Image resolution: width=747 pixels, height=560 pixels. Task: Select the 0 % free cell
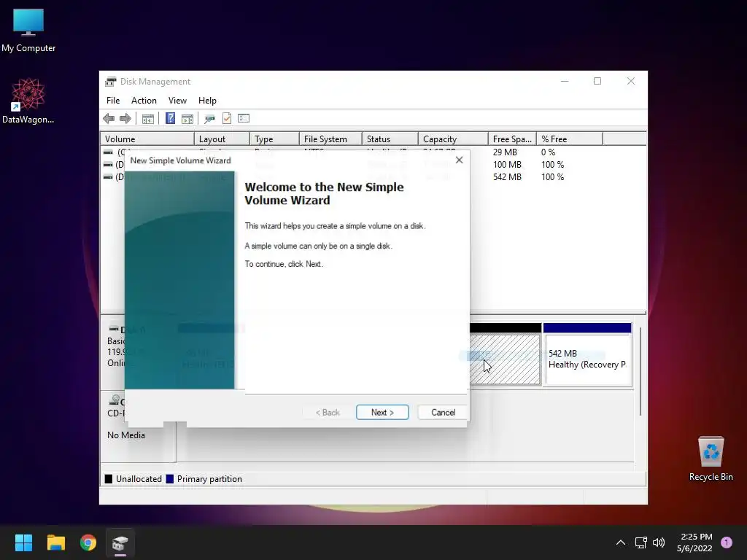(548, 152)
